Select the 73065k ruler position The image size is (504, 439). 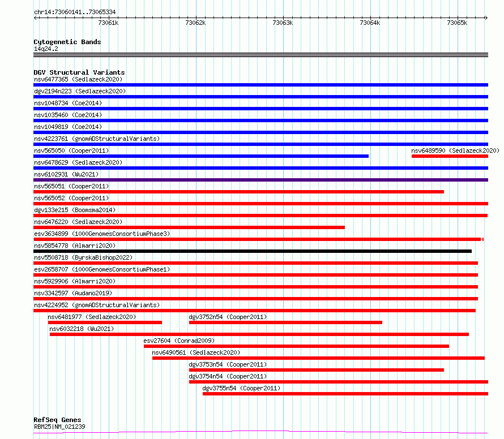point(457,23)
